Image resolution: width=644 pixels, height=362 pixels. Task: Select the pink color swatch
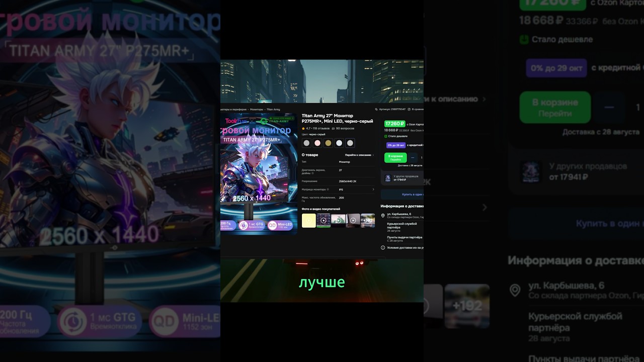coord(317,143)
